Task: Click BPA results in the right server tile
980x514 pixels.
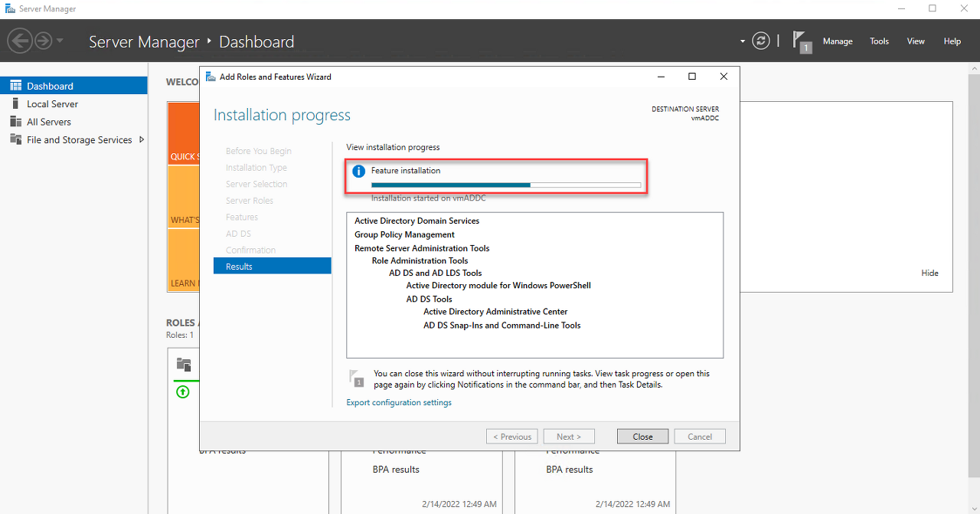Action: pos(570,469)
